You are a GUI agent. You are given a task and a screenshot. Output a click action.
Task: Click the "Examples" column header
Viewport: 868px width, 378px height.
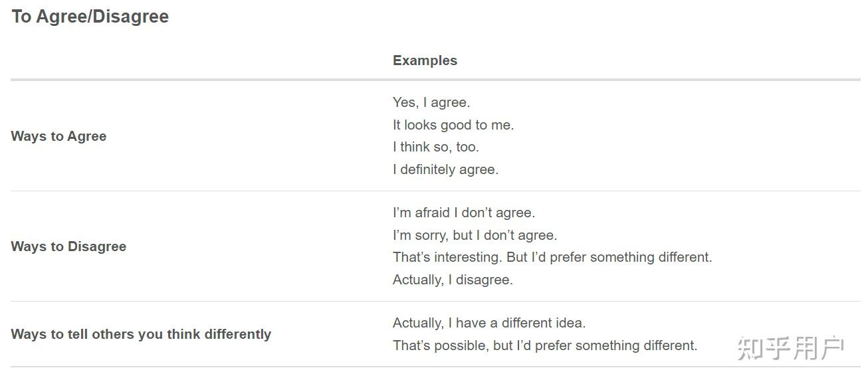(425, 60)
